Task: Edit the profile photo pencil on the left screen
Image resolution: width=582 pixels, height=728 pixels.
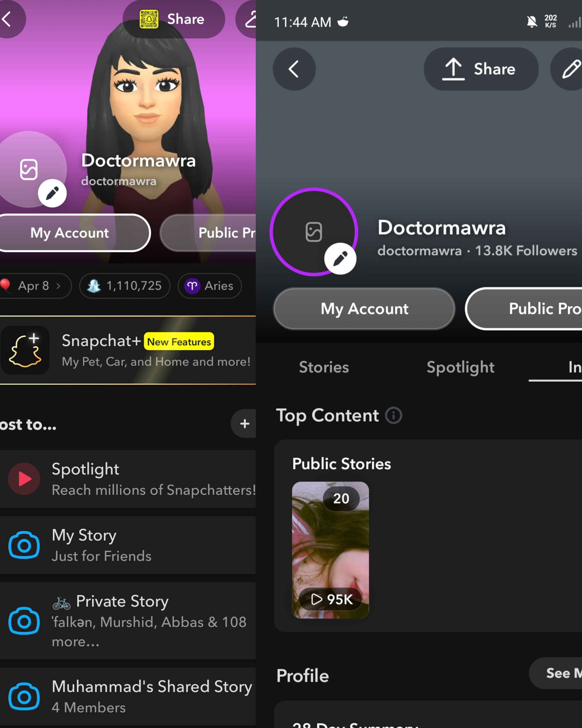Action: point(52,193)
